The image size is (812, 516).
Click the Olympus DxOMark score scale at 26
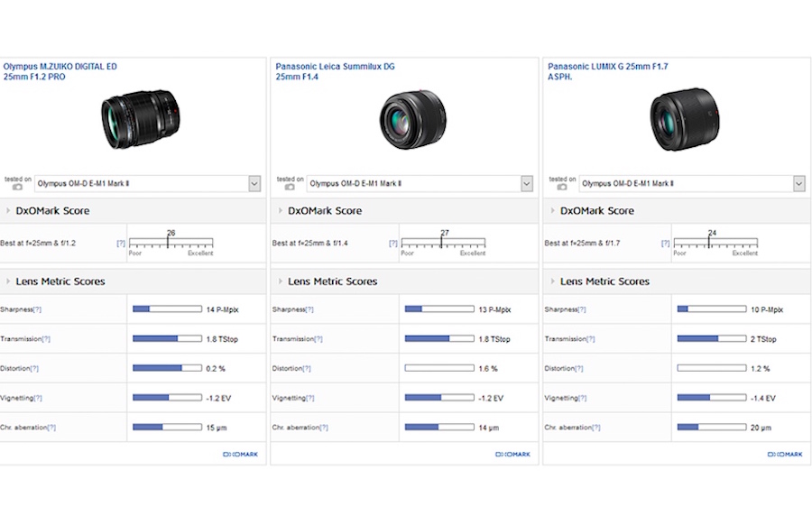coord(171,243)
